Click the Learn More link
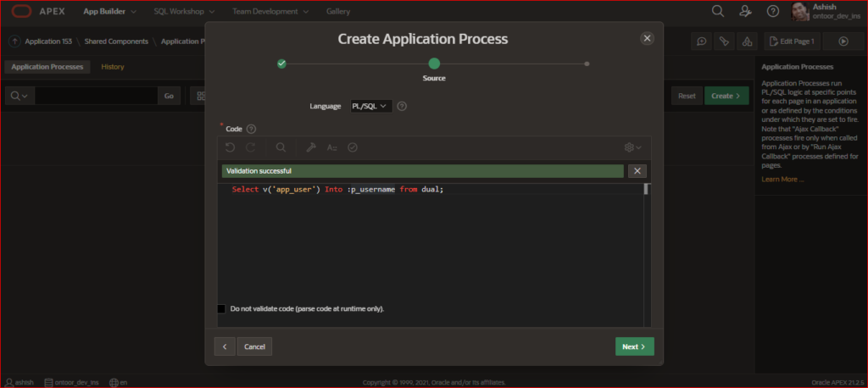Viewport: 868px width, 388px height. click(x=782, y=180)
